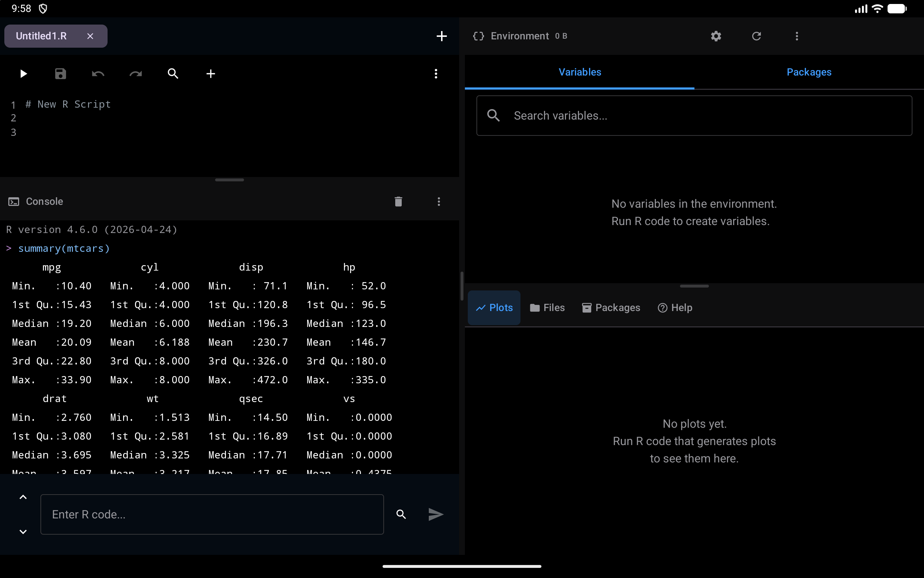Redo the editor change
The image size is (924, 578).
click(136, 74)
